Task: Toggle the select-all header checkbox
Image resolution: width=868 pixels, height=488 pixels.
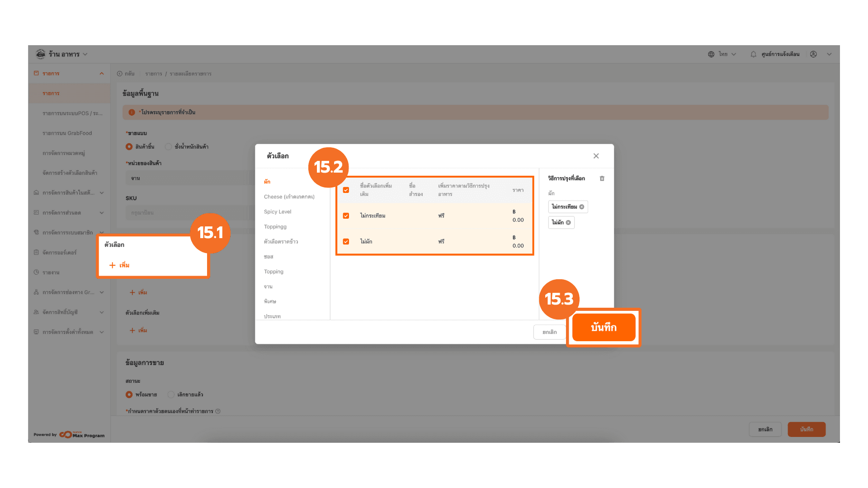Action: (x=346, y=190)
